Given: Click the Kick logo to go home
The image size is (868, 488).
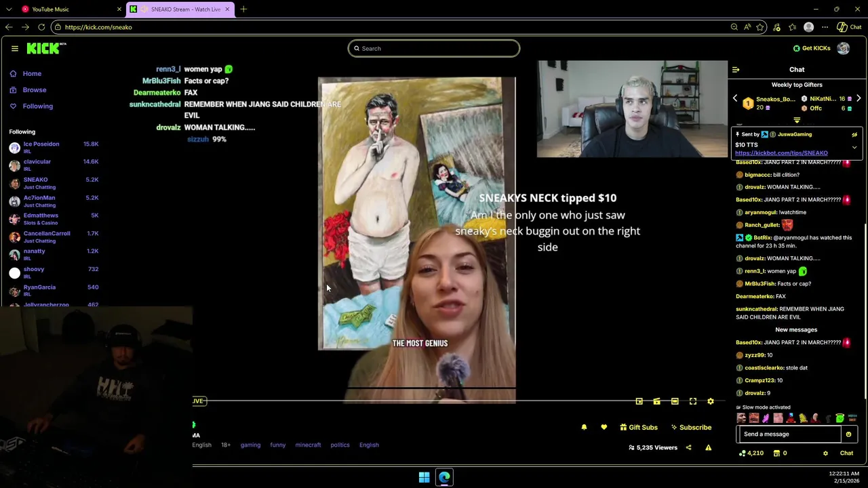Looking at the screenshot, I should pos(46,48).
